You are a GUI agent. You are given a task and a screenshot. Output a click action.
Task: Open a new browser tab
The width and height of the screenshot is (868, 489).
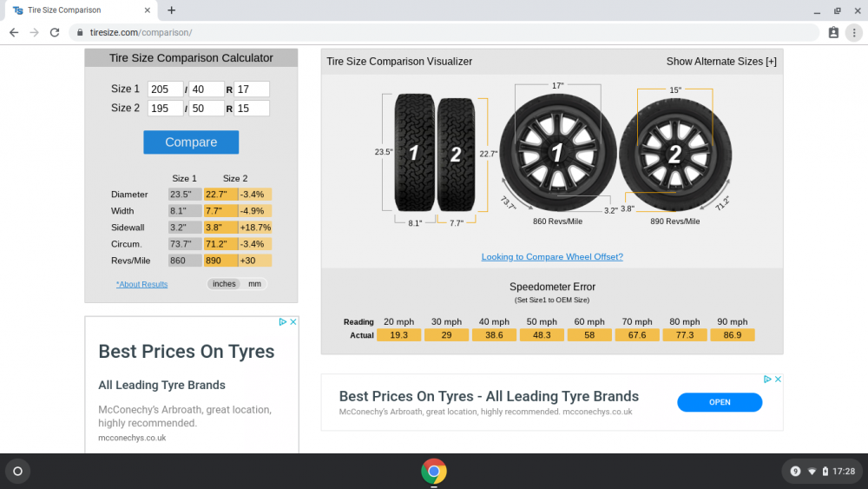172,10
